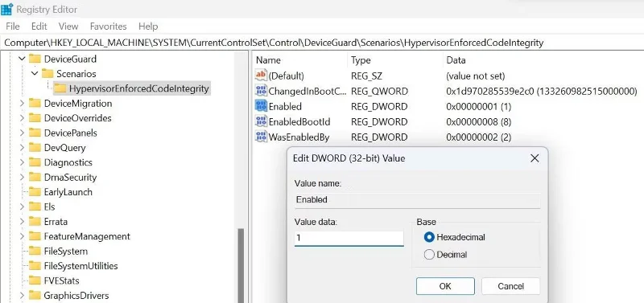Click the Els folder icon

pyautogui.click(x=35, y=207)
